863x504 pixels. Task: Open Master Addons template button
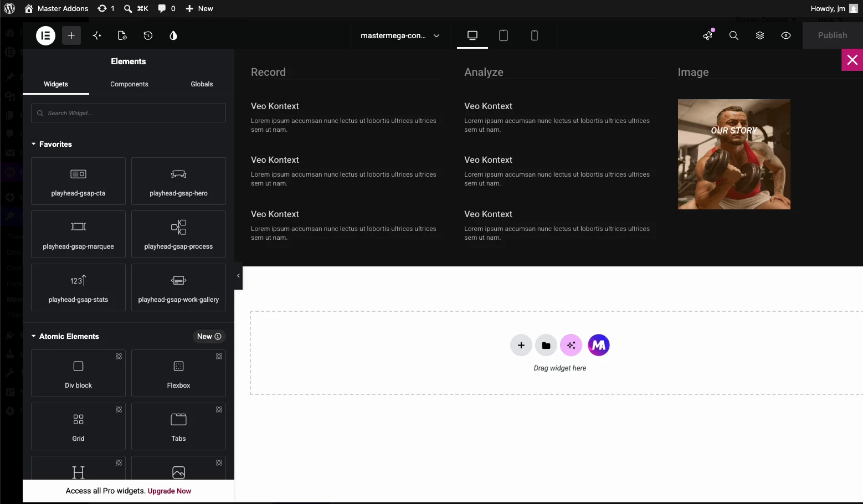(x=599, y=345)
